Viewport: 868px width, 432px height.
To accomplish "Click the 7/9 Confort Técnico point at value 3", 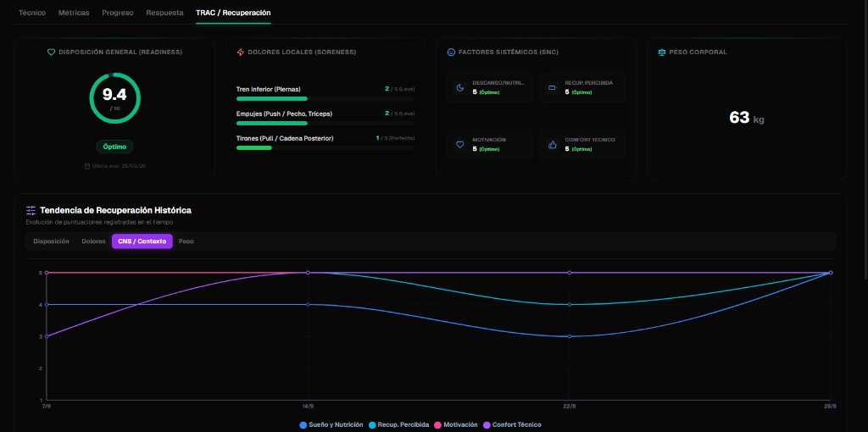I will [47, 336].
